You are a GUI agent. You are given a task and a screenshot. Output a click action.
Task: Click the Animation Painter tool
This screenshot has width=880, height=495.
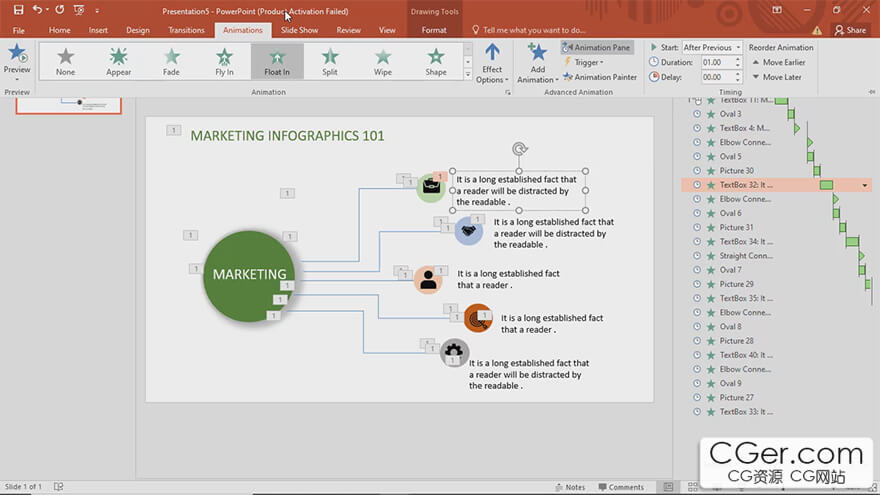(600, 77)
